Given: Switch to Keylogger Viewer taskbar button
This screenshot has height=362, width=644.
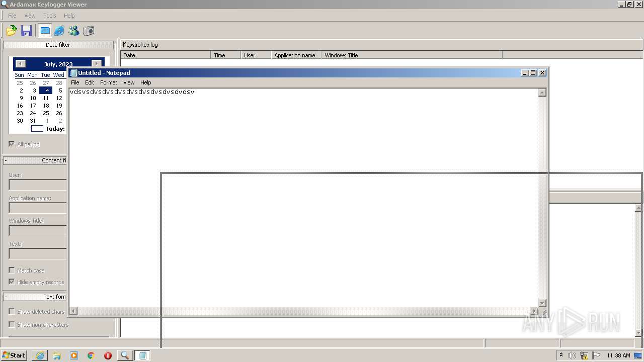Looking at the screenshot, I should point(125,355).
